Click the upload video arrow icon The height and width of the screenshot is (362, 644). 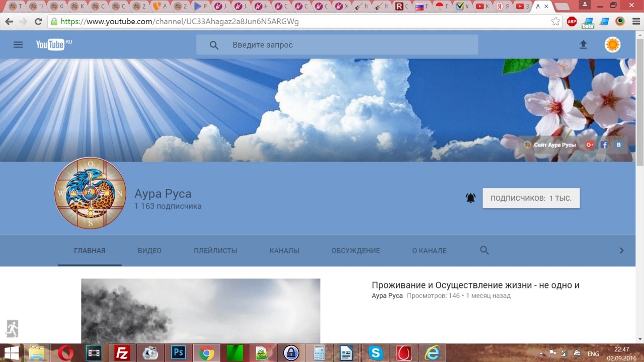pos(583,45)
